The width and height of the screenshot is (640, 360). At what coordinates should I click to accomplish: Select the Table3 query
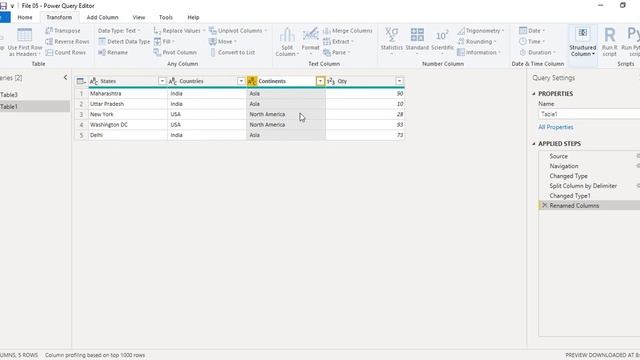(35, 95)
